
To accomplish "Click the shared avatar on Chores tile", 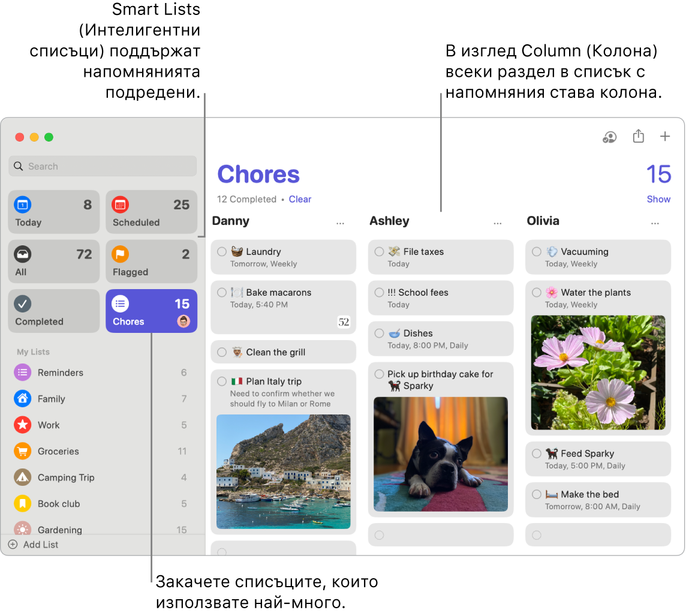I will click(x=183, y=321).
